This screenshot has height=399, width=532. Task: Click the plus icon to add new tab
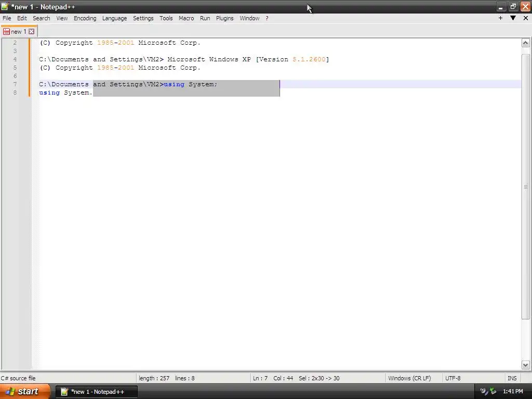click(x=500, y=18)
